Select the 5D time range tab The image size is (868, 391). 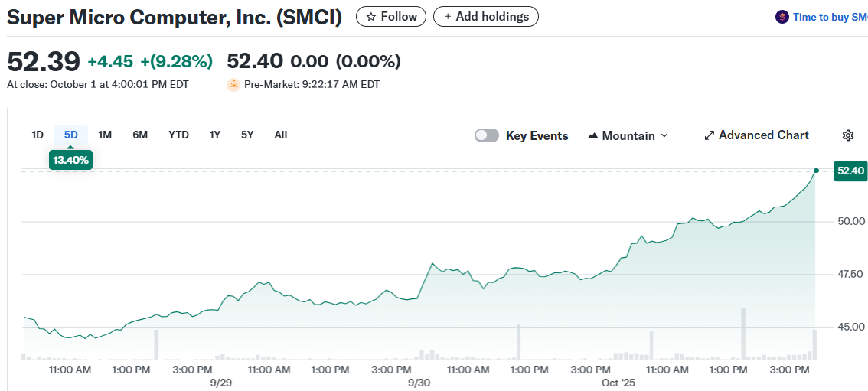pos(71,135)
